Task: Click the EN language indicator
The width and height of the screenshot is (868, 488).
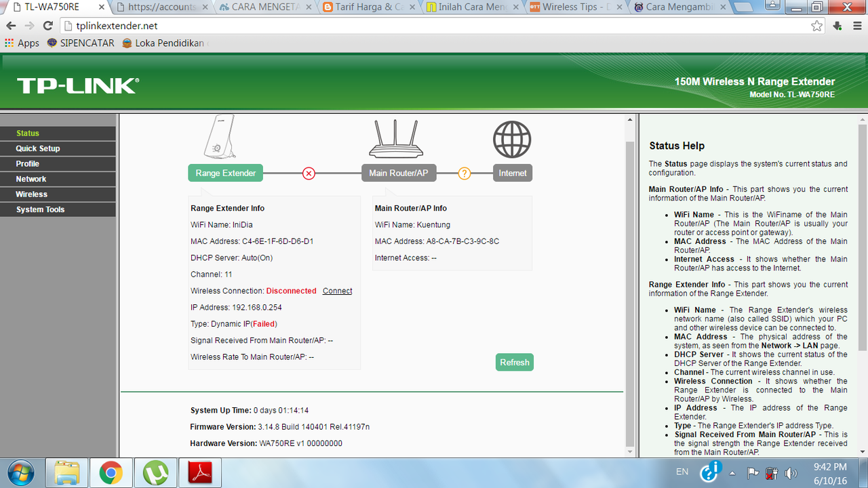Action: [682, 472]
